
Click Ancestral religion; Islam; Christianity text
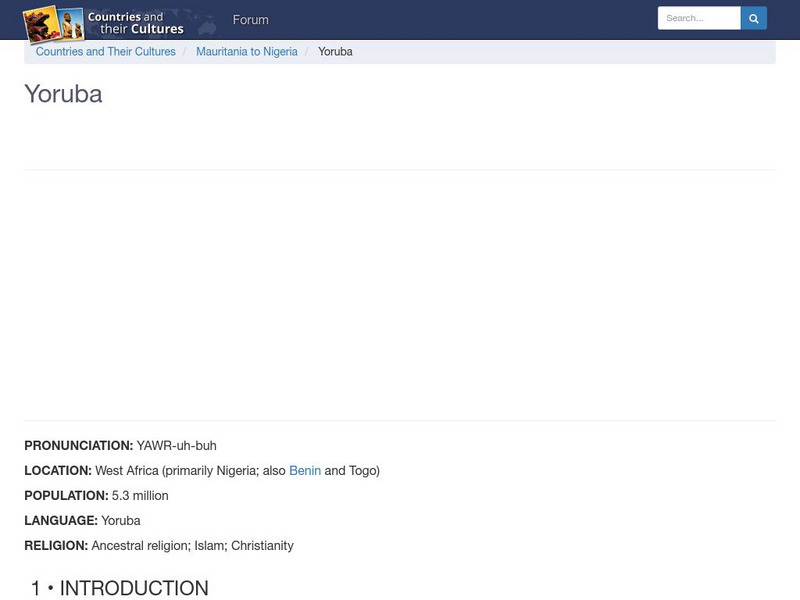tap(193, 545)
